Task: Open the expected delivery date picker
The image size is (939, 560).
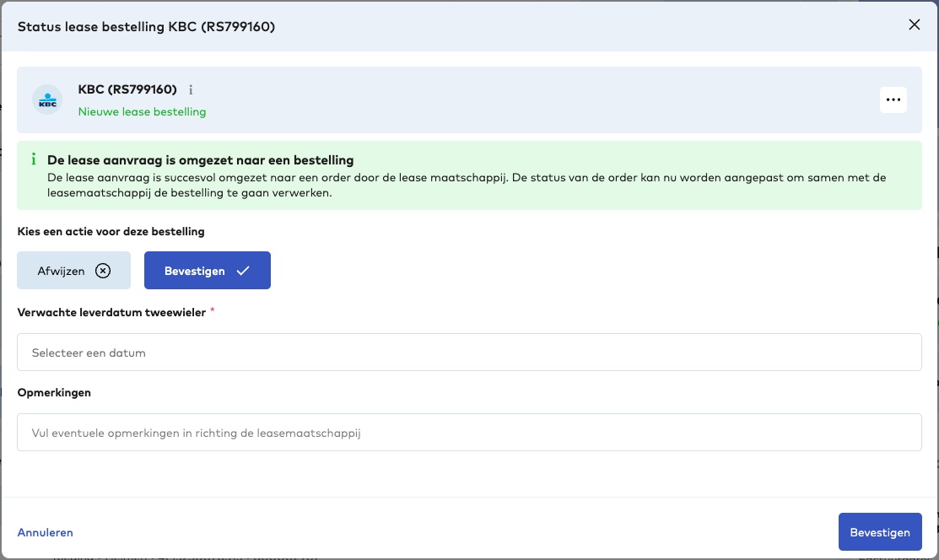Action: (x=469, y=353)
